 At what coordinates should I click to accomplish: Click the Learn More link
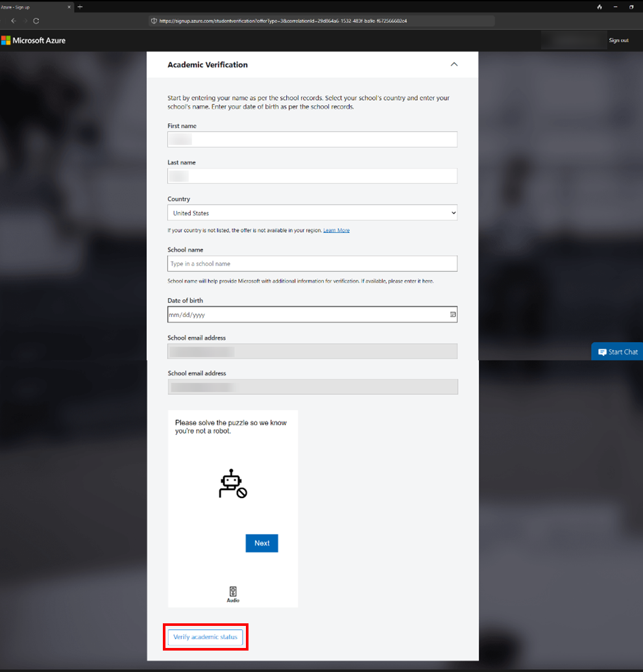(336, 230)
